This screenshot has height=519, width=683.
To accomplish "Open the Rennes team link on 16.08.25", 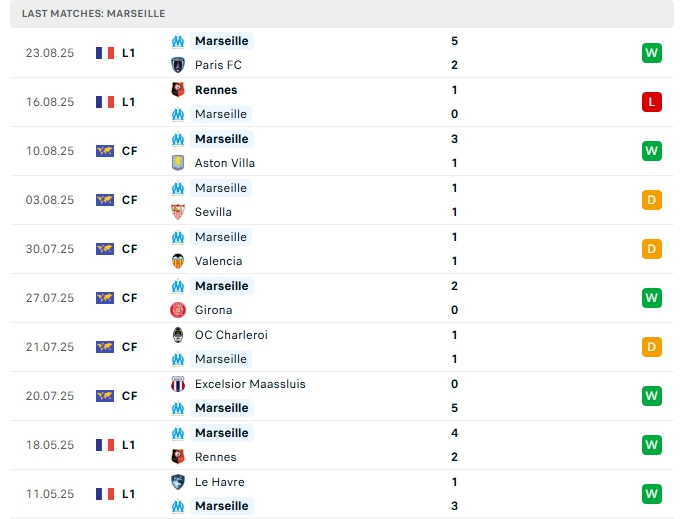I will click(216, 90).
